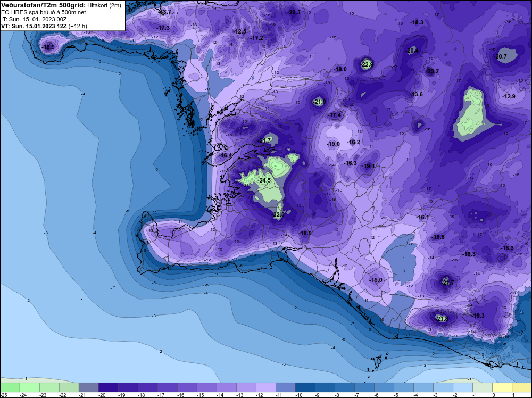This screenshot has height=398, width=532.
Task: Click the yellow legend swatch labeled 1
Action: click(x=521, y=387)
